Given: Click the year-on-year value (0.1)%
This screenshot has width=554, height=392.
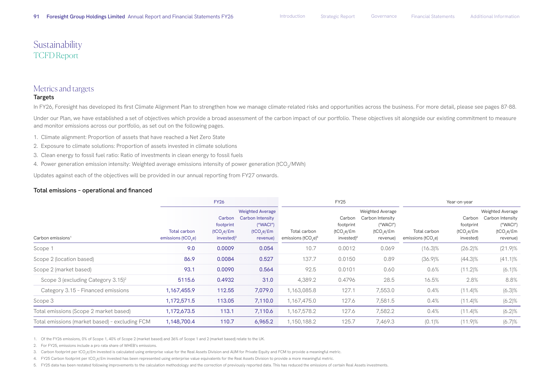Looking at the screenshot, I should tap(432, 322).
